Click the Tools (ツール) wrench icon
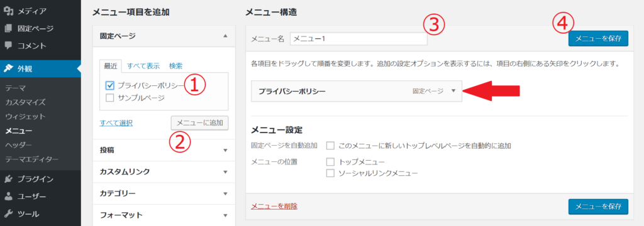The width and height of the screenshot is (644, 226). [x=9, y=213]
